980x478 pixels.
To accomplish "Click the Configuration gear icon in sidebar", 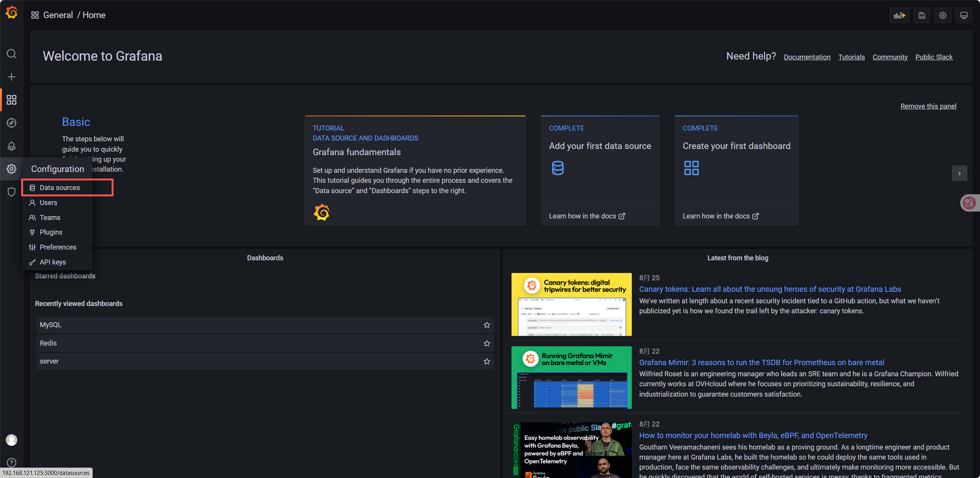I will coord(12,169).
